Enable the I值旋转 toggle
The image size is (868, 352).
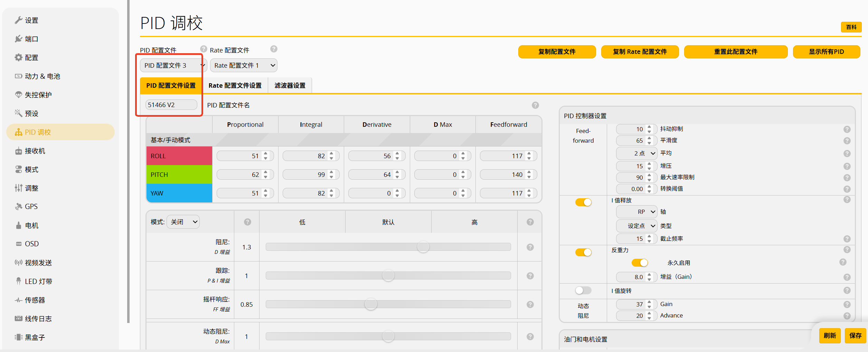tap(583, 291)
